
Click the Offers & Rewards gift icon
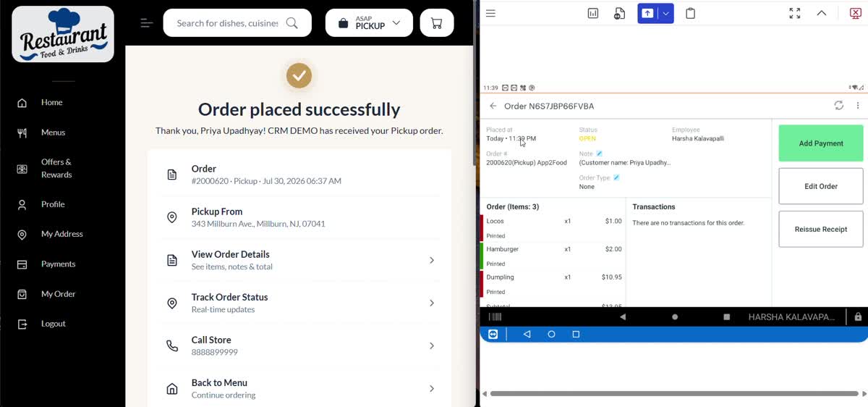(x=22, y=169)
